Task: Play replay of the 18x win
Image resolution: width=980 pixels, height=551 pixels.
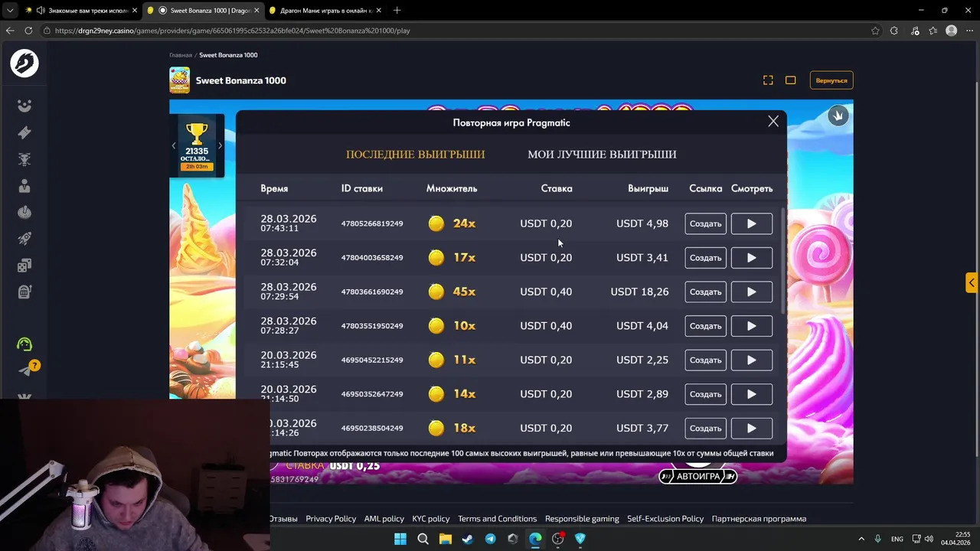Action: pos(751,428)
